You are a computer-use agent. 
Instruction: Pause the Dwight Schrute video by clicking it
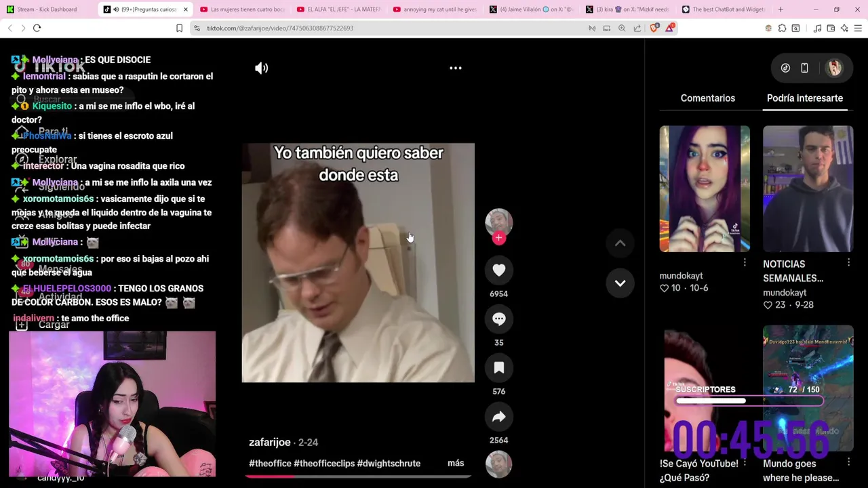coord(358,263)
